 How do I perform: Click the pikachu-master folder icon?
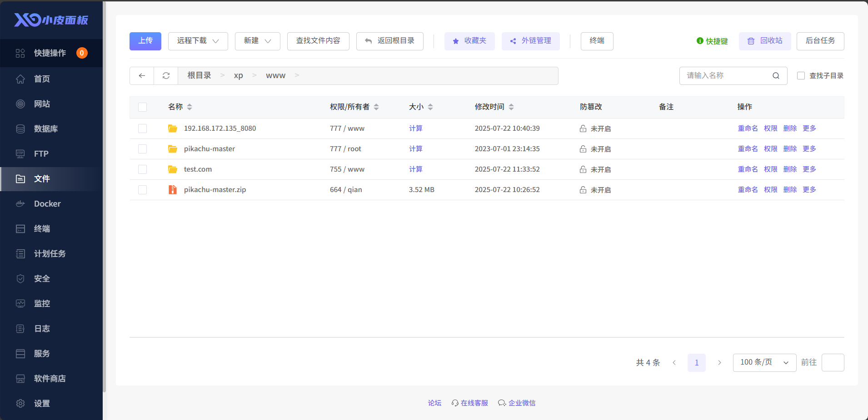tap(173, 149)
